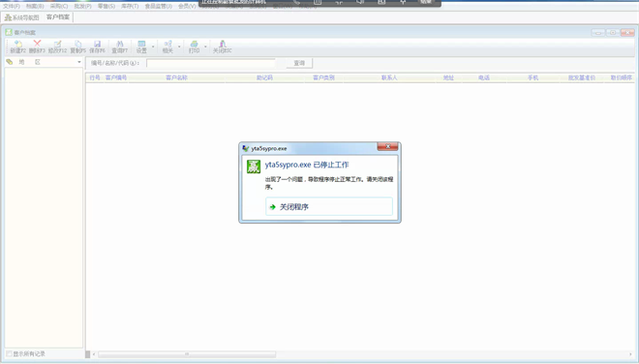Toggle the 显示所有记录 checkbox
The width and height of the screenshot is (639, 364).
tap(9, 353)
